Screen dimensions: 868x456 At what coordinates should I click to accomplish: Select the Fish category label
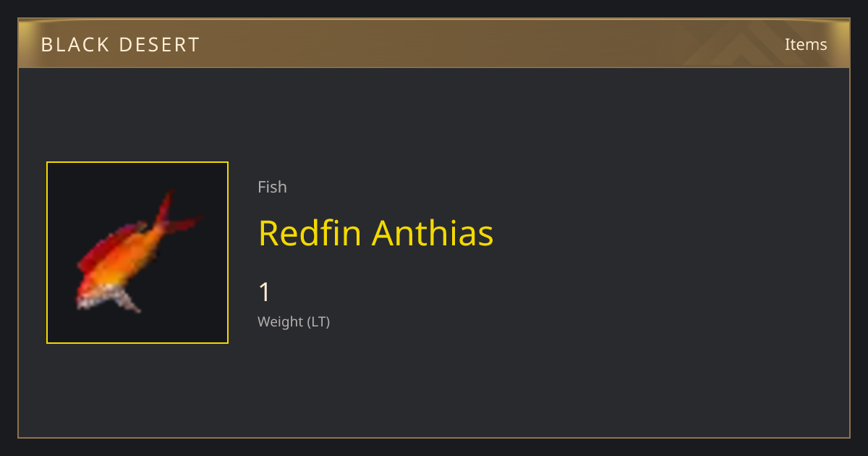[272, 187]
